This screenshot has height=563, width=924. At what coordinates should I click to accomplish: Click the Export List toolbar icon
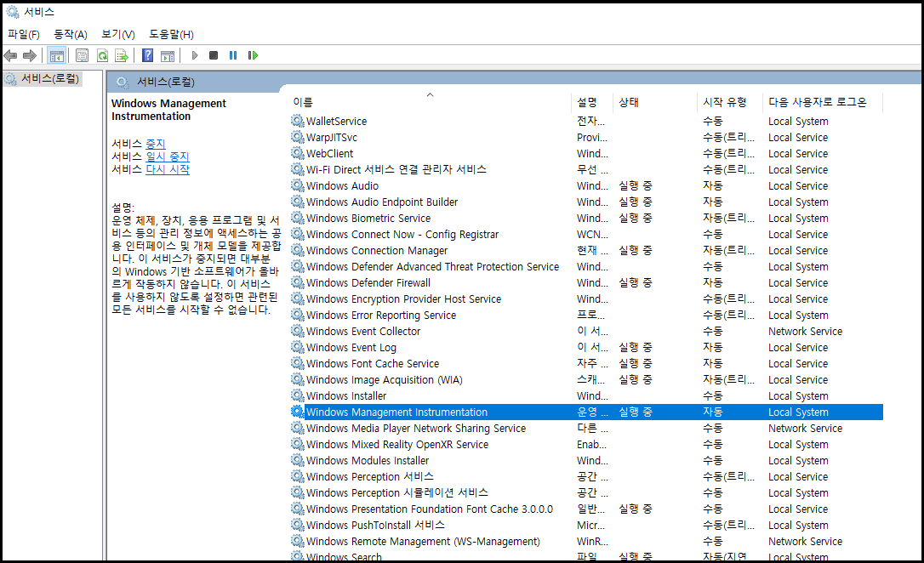pyautogui.click(x=122, y=55)
